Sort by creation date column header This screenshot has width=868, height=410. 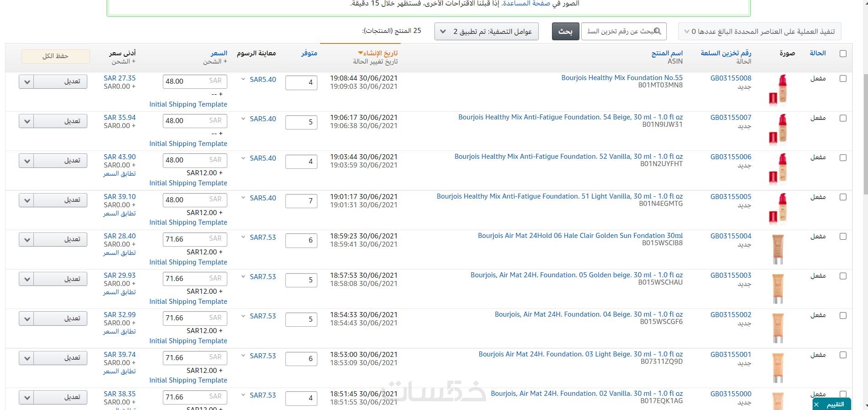pyautogui.click(x=378, y=53)
